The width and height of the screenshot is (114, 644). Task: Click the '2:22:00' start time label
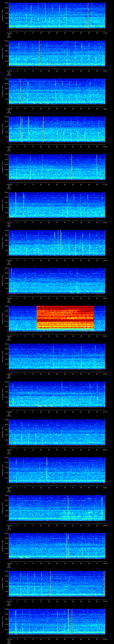(x=9, y=260)
